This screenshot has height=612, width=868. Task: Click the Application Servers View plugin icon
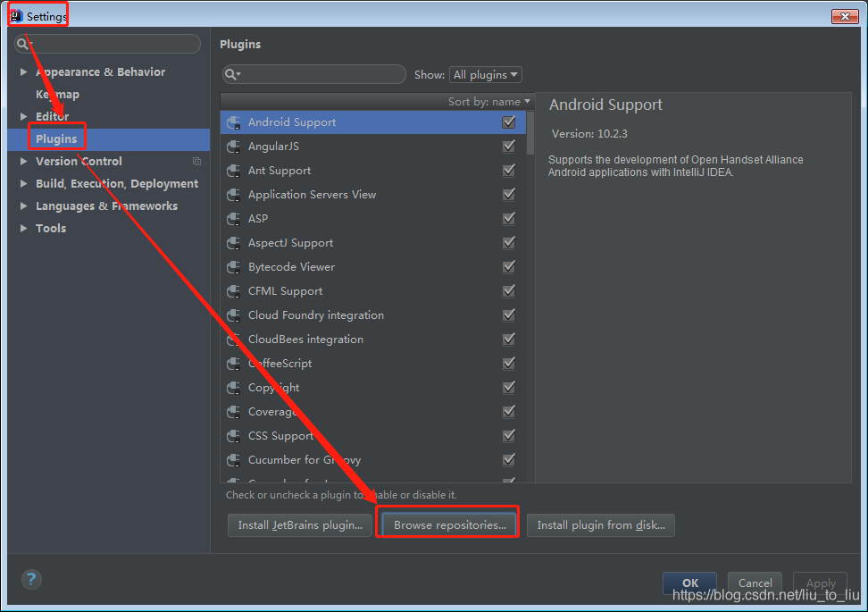point(234,195)
